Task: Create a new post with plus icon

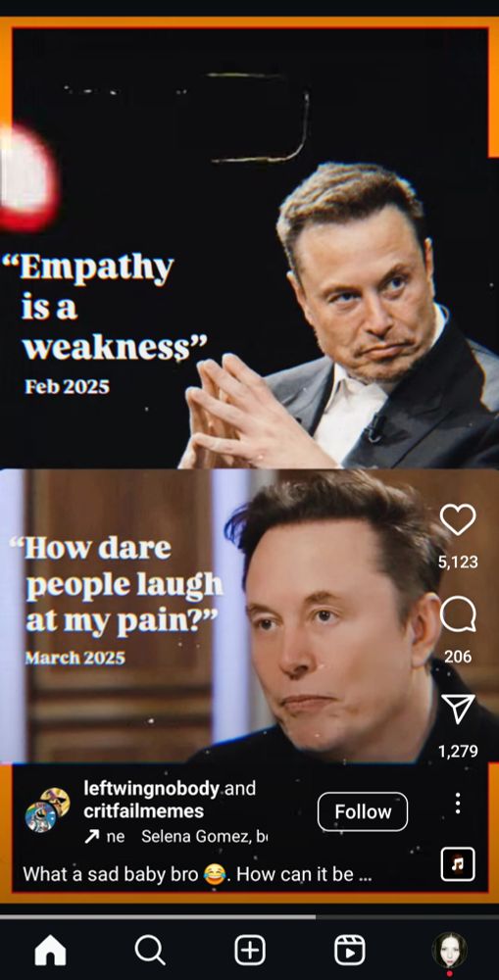Action: click(249, 951)
